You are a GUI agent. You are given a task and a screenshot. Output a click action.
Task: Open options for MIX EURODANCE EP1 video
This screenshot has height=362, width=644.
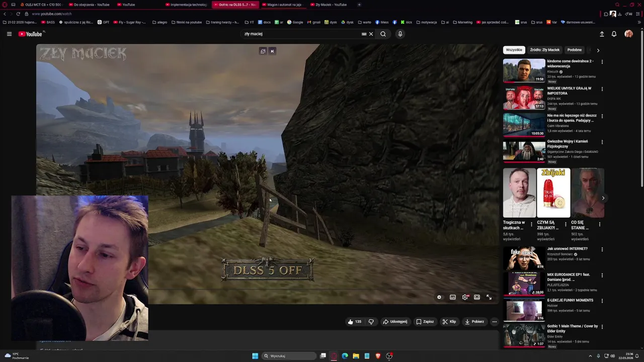(602, 276)
